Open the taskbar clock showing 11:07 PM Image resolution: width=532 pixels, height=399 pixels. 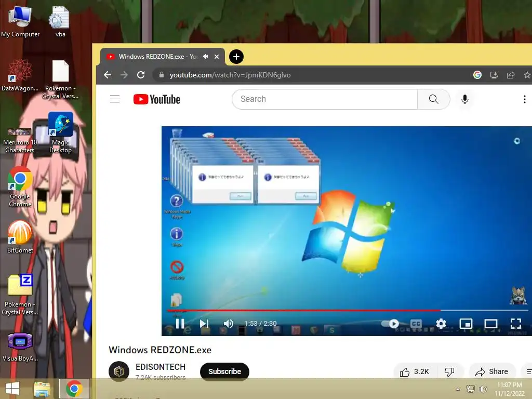pos(510,389)
